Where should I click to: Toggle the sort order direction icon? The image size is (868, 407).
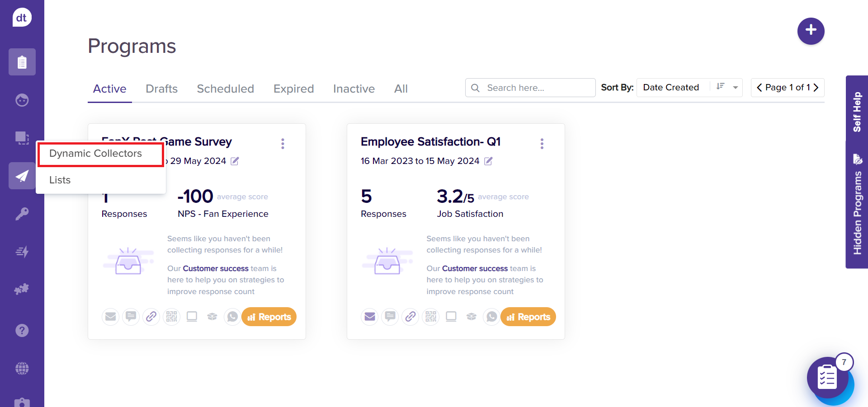(x=720, y=87)
